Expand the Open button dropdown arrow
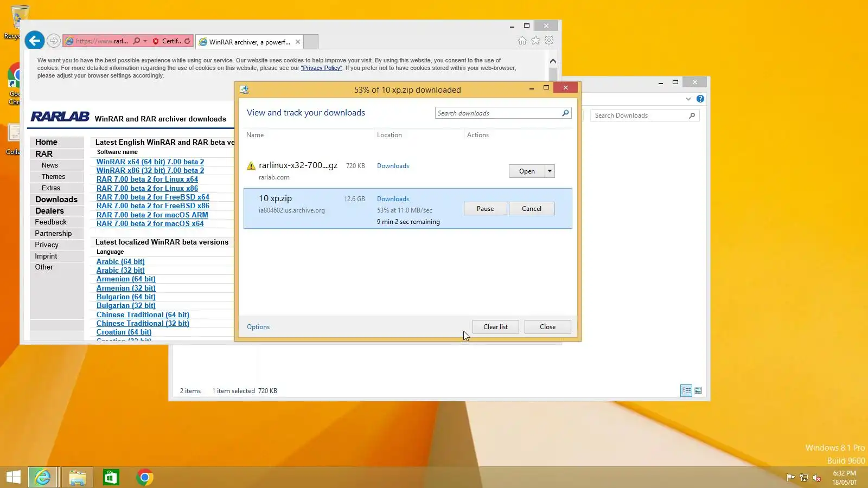The image size is (868, 488). pos(550,171)
